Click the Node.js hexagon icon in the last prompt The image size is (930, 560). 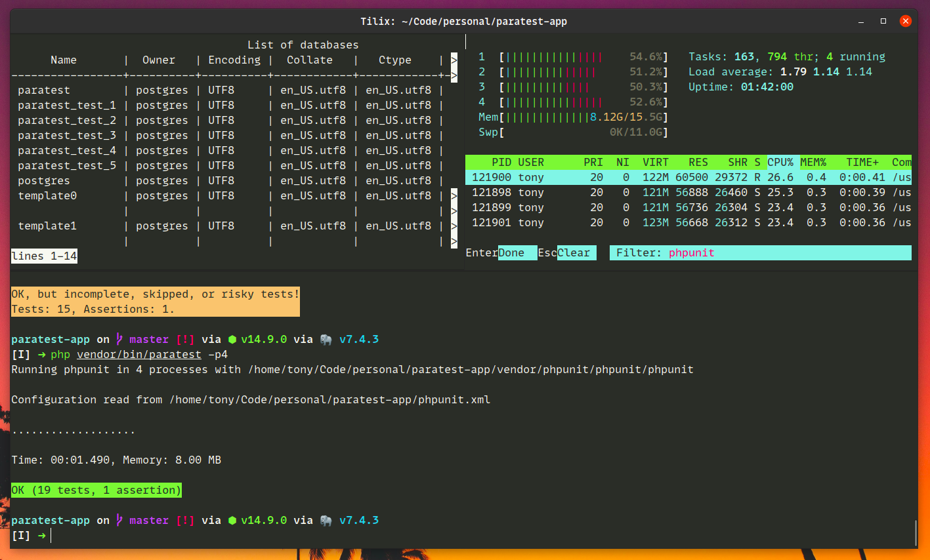pyautogui.click(x=232, y=521)
